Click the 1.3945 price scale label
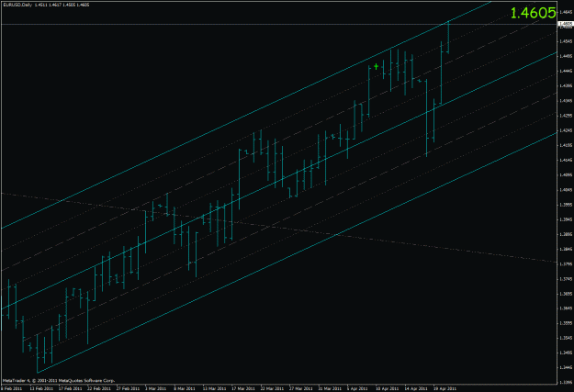 (x=566, y=219)
